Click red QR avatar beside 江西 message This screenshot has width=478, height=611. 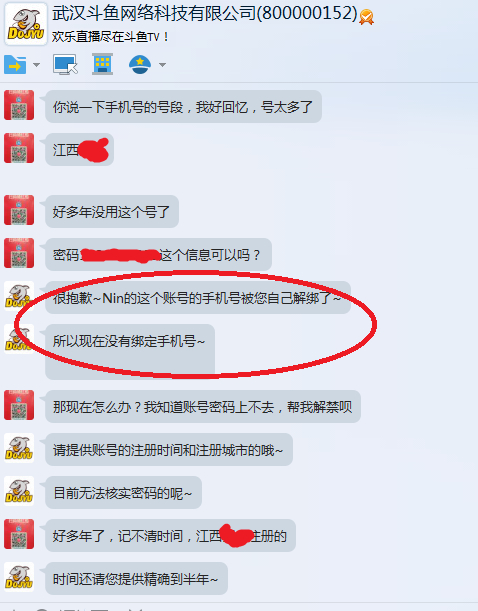19,148
